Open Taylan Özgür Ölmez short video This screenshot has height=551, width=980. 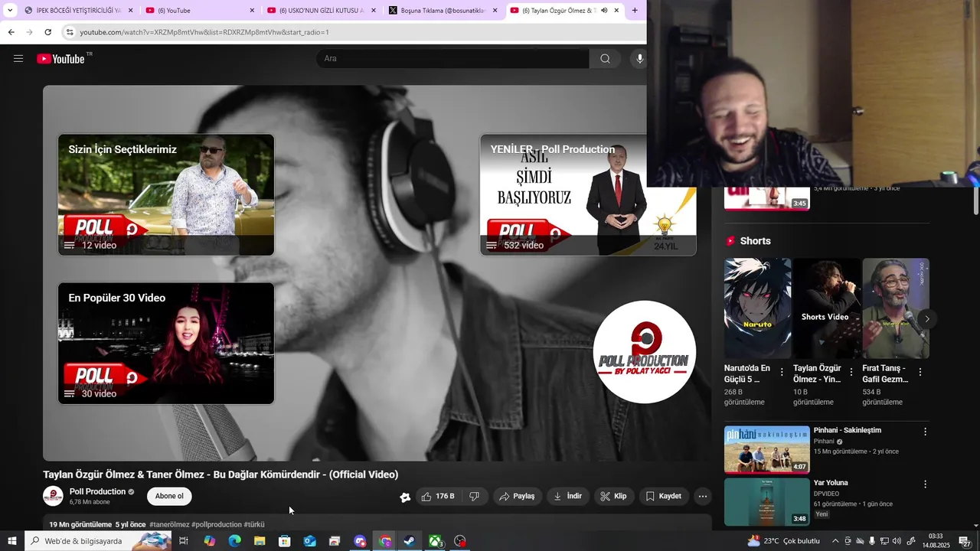826,308
